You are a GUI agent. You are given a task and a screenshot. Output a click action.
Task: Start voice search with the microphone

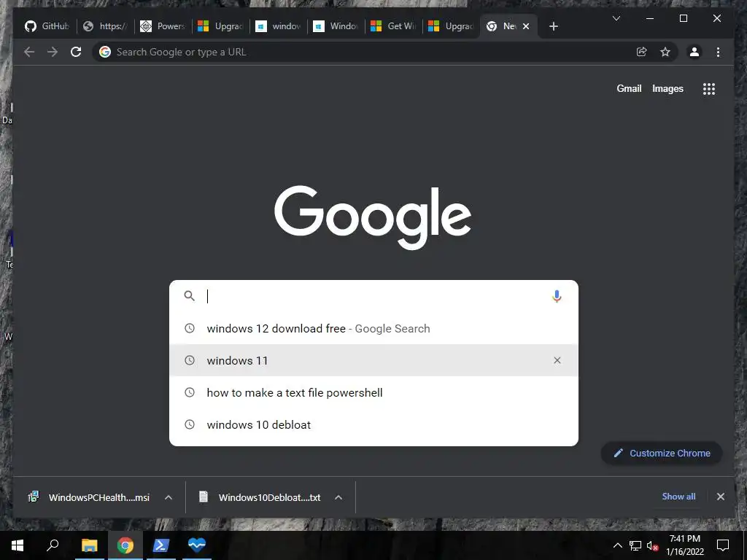[557, 296]
